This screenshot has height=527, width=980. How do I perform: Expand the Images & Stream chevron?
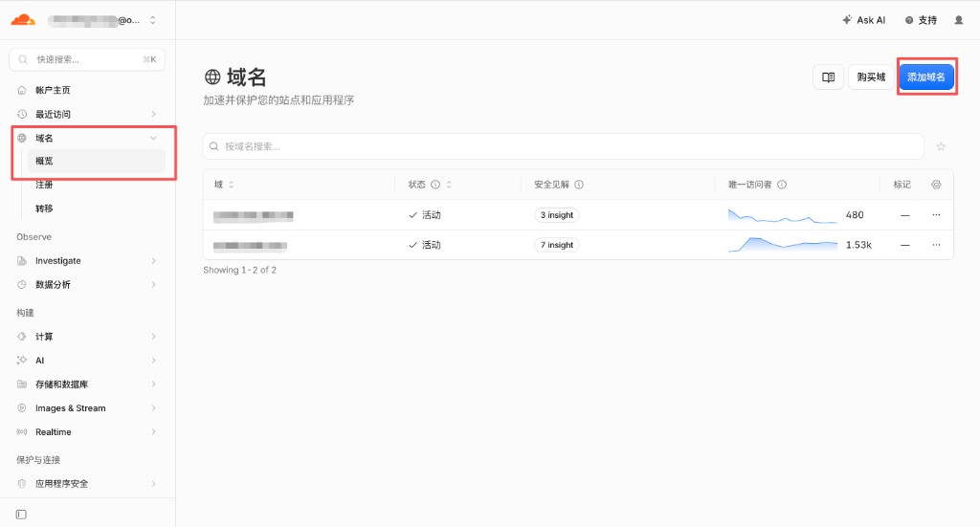click(x=154, y=407)
